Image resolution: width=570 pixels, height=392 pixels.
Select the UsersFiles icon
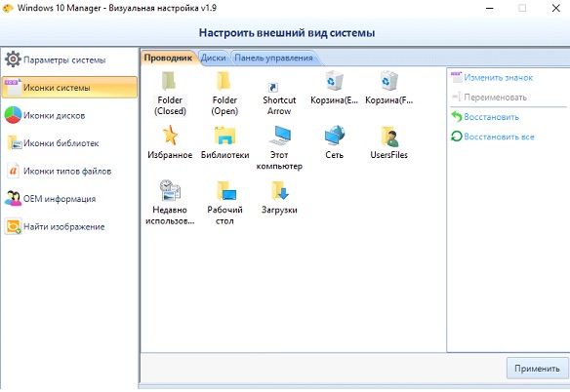pyautogui.click(x=388, y=142)
